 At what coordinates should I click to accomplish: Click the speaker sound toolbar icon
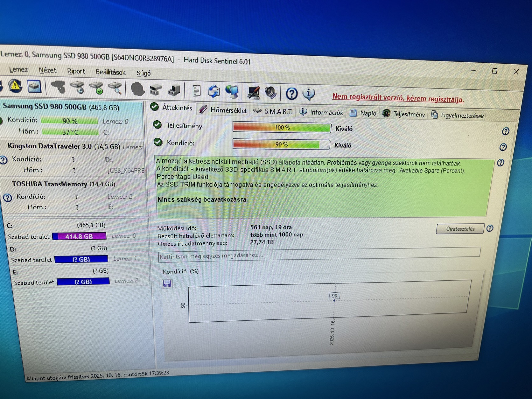270,93
